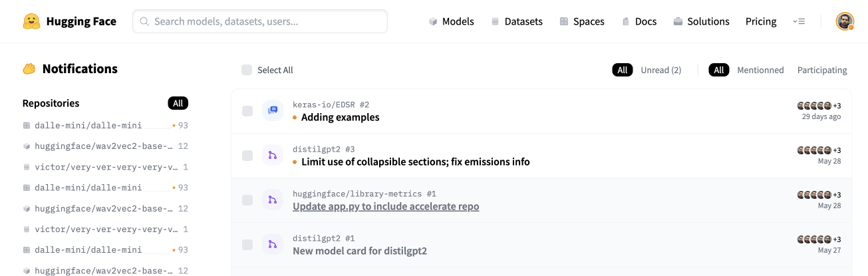The width and height of the screenshot is (868, 276).
Task: Go to the Pricing page
Action: click(x=761, y=22)
